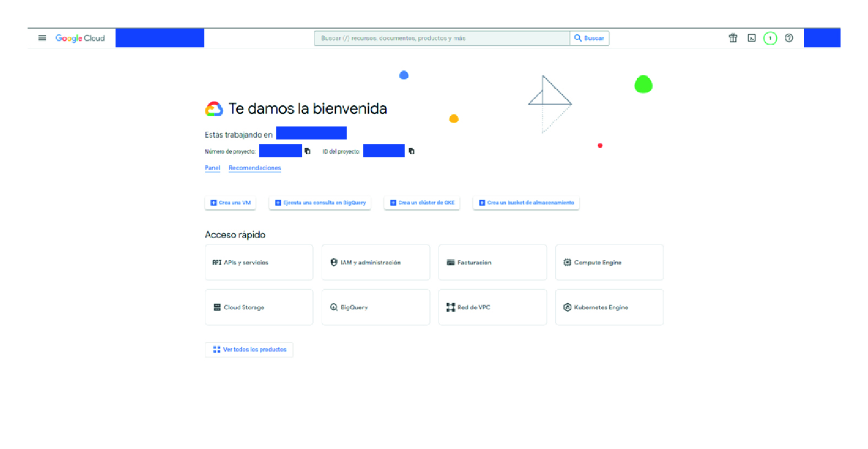Click Crea una VM button
The width and height of the screenshot is (868, 449).
230,203
